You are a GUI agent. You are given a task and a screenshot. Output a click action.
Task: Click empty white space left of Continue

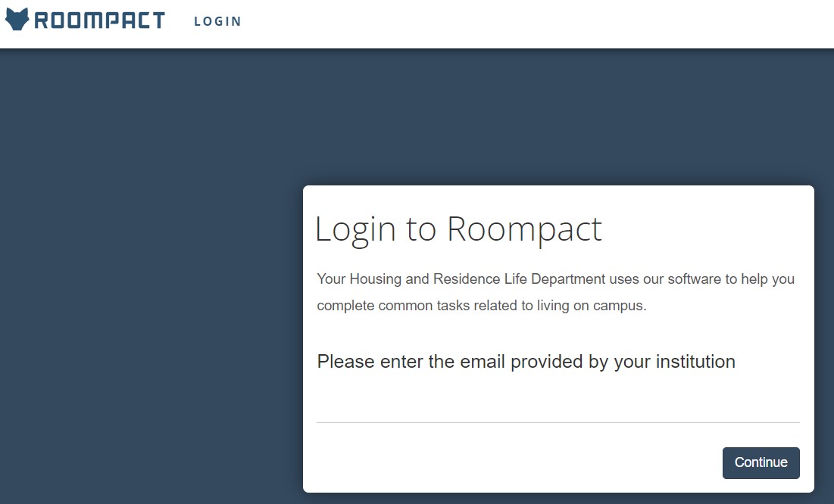pyautogui.click(x=515, y=462)
